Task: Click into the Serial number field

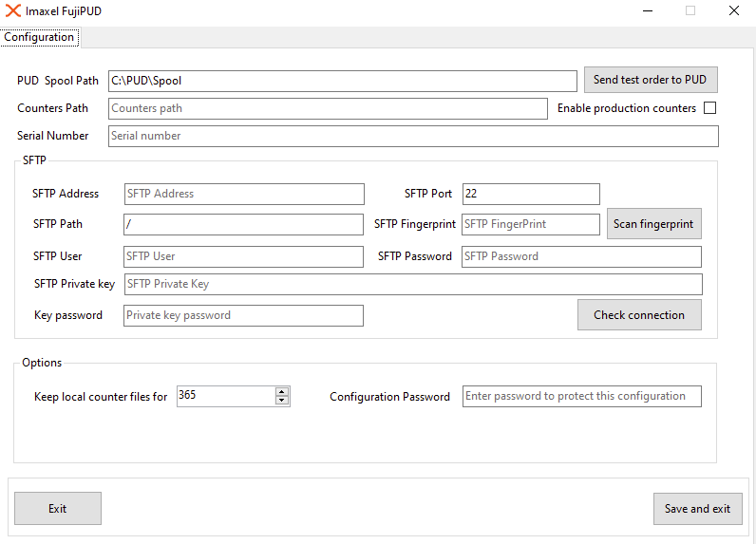Action: coord(413,136)
